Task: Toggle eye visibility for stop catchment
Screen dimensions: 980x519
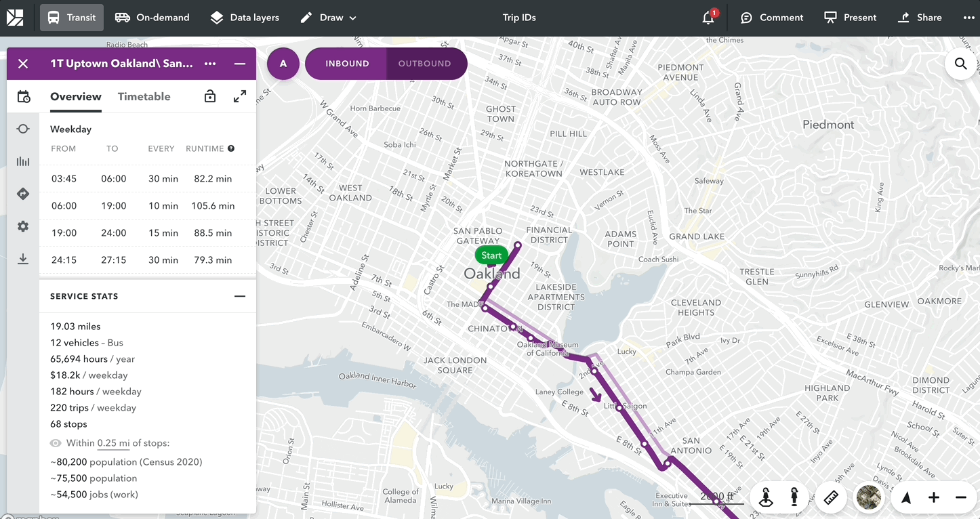Action: 56,443
